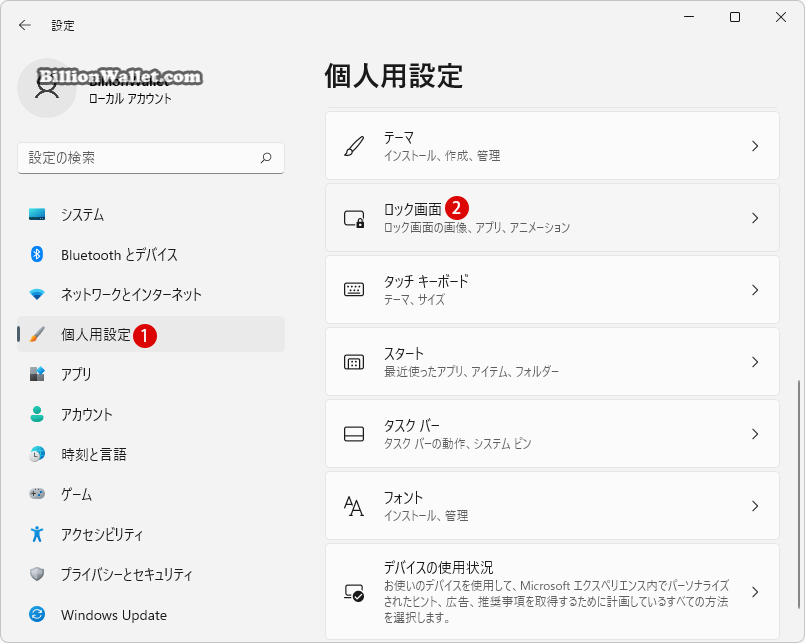Screen dimensions: 805x643
Task: Open ネットワークとインターネット category
Action: pyautogui.click(x=151, y=294)
